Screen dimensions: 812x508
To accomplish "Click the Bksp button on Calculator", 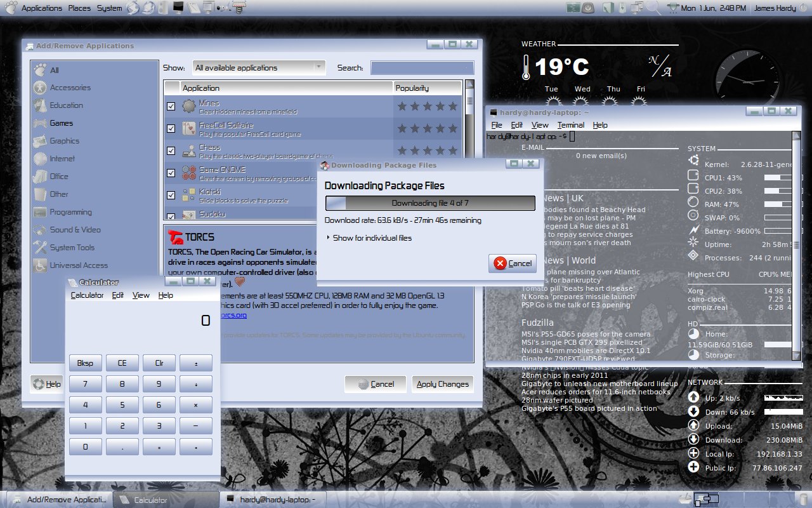I will 85,363.
